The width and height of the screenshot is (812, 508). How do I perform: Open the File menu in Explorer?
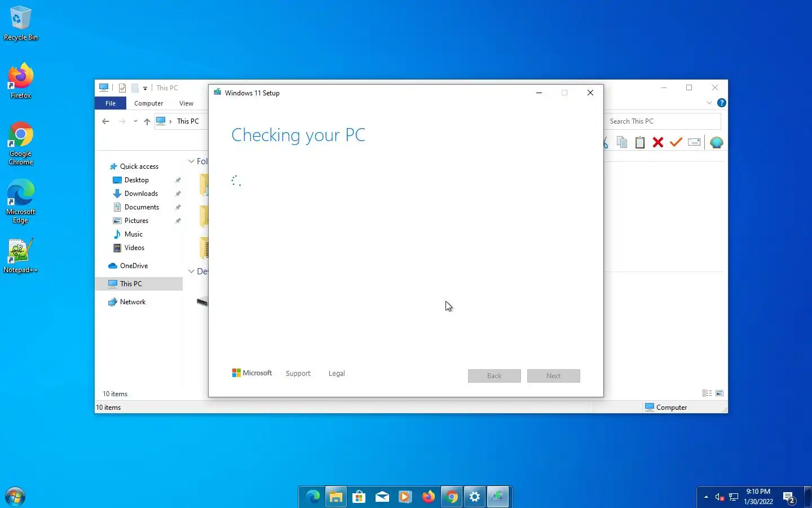[x=111, y=103]
